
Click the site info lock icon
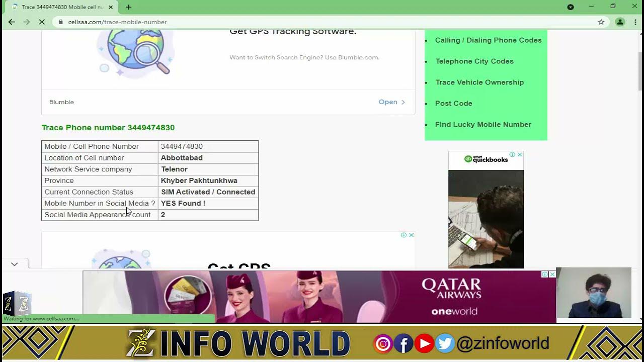[x=60, y=22]
